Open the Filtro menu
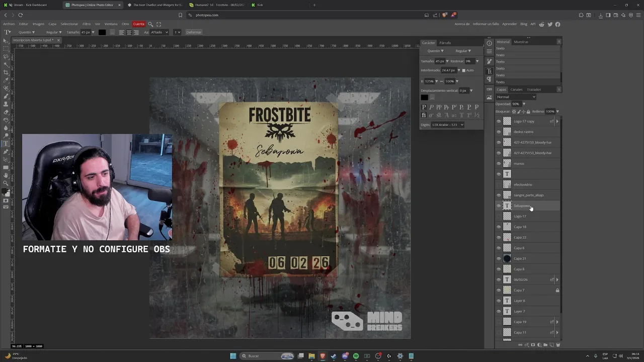The height and width of the screenshot is (362, 644). [x=87, y=24]
